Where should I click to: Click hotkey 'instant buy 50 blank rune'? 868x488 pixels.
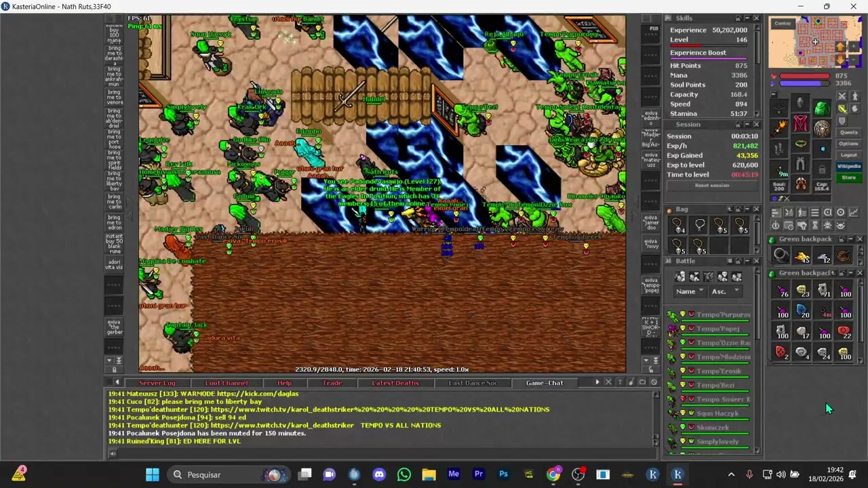coord(114,243)
